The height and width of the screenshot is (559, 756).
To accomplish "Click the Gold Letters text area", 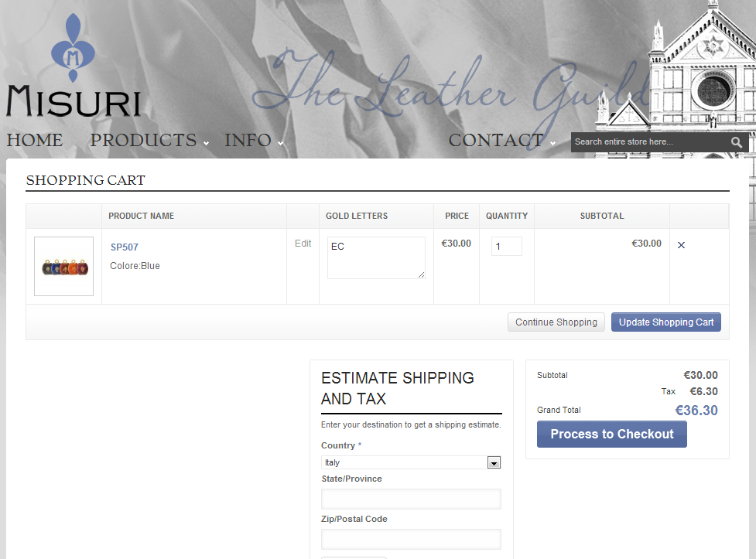I will [x=376, y=257].
